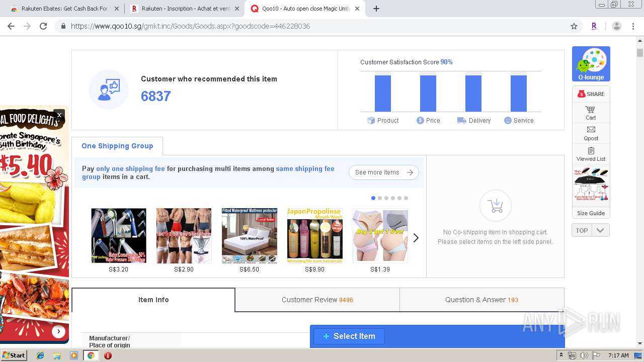The image size is (644, 362).
Task: Click the Windows Start button
Action: point(14,355)
